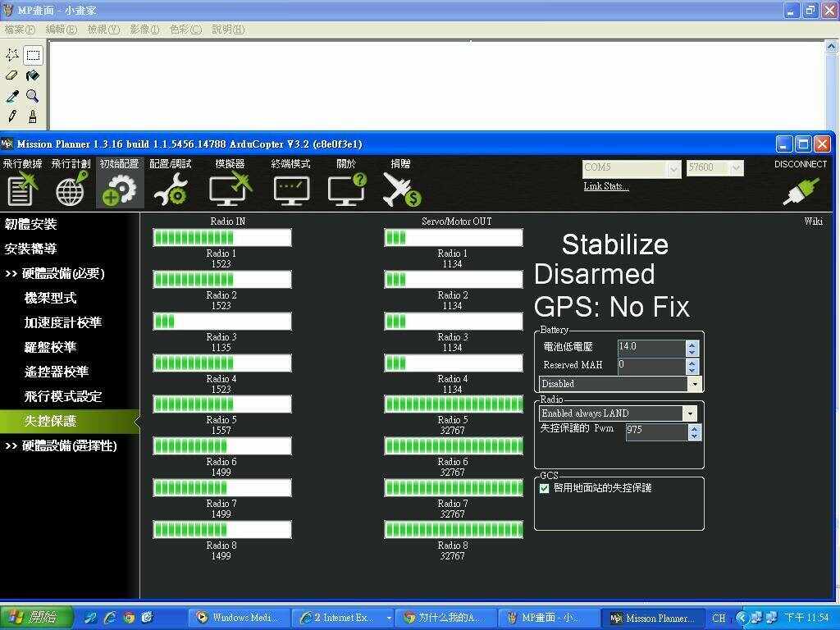Open the Enabled always LAND dropdown
Screen dimensions: 840x630
(x=690, y=413)
